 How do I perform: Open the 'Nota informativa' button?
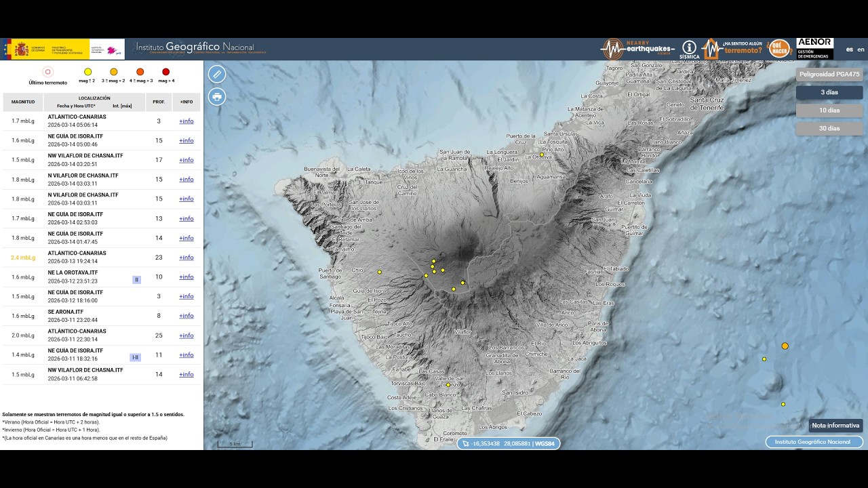pos(835,426)
